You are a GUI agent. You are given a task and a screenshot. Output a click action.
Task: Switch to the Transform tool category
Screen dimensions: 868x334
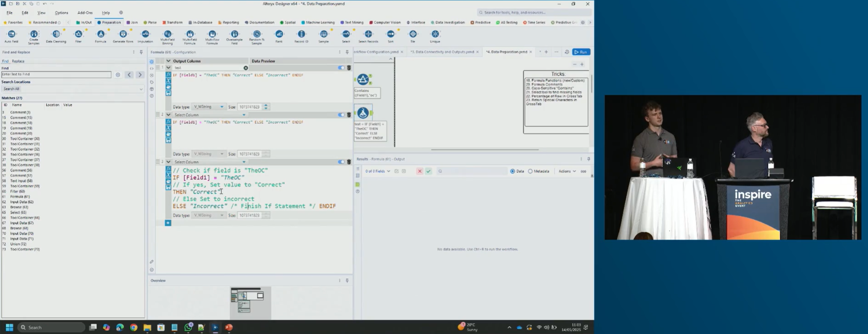[173, 23]
